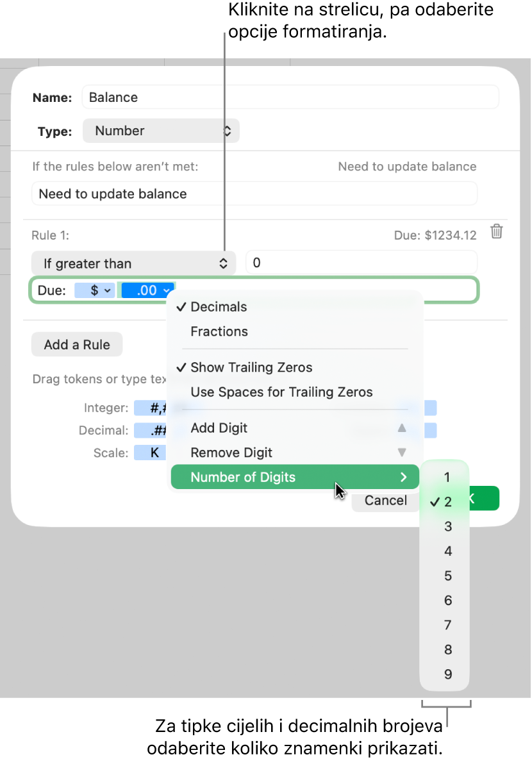Toggle the Decimals checked option
This screenshot has width=532, height=782.
(219, 307)
